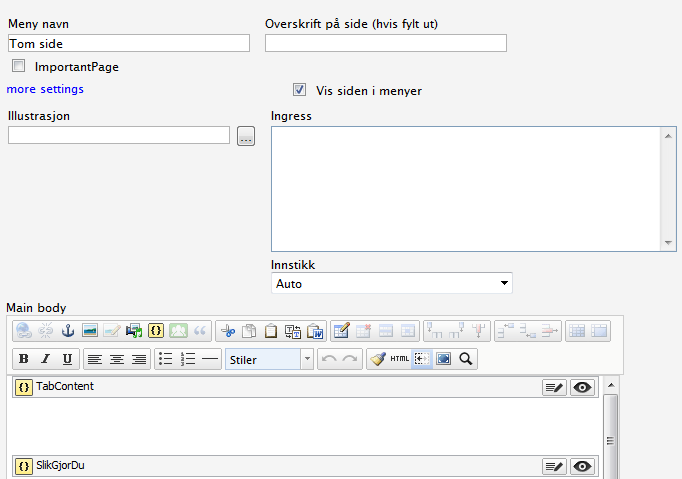
Task: Click the magnifier find icon
Action: point(465,359)
